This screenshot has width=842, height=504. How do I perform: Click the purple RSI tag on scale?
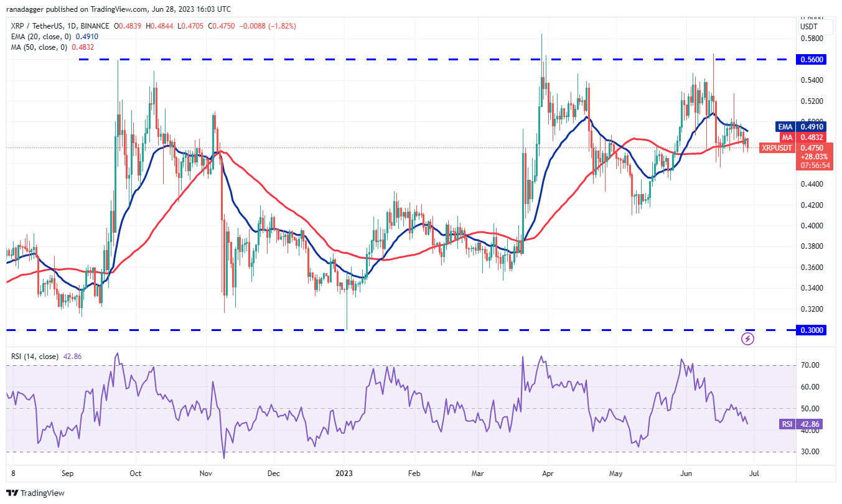787,424
